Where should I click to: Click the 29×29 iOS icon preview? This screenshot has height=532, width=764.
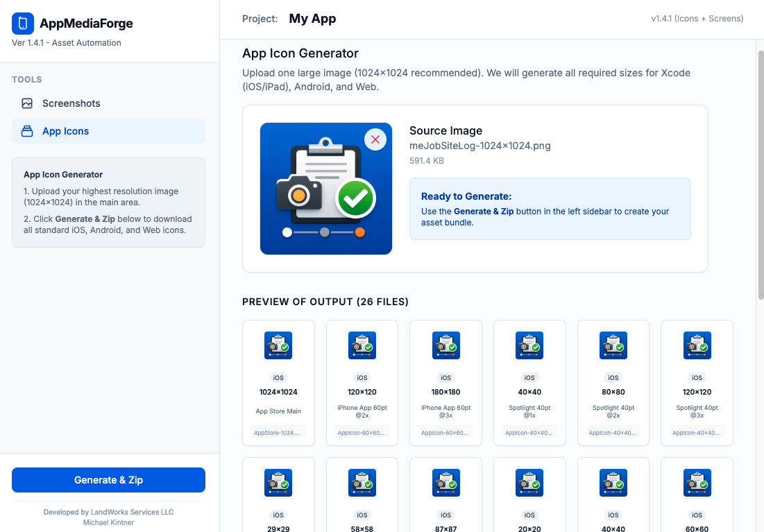[x=278, y=483]
